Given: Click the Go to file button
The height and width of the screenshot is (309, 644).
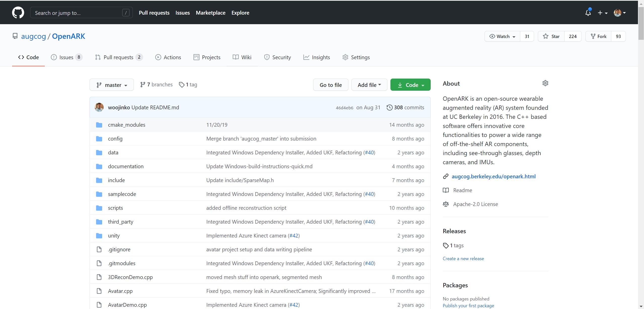Looking at the screenshot, I should click(x=331, y=85).
